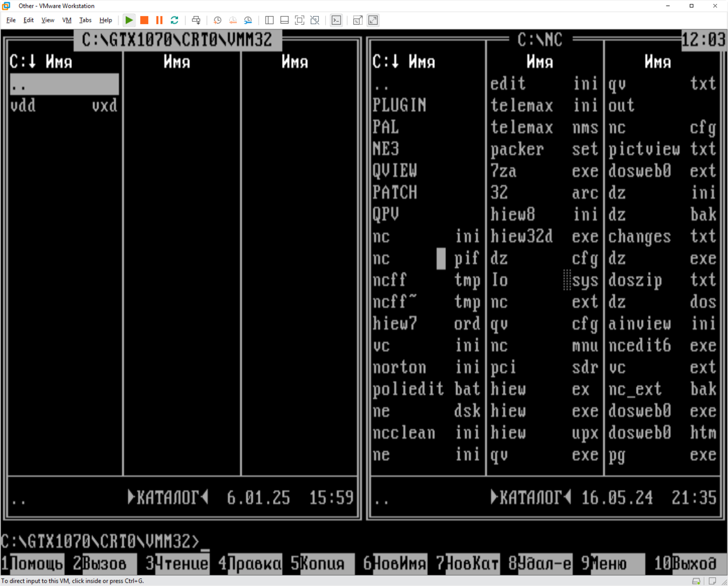Select the '7za exe' file

pos(544,171)
